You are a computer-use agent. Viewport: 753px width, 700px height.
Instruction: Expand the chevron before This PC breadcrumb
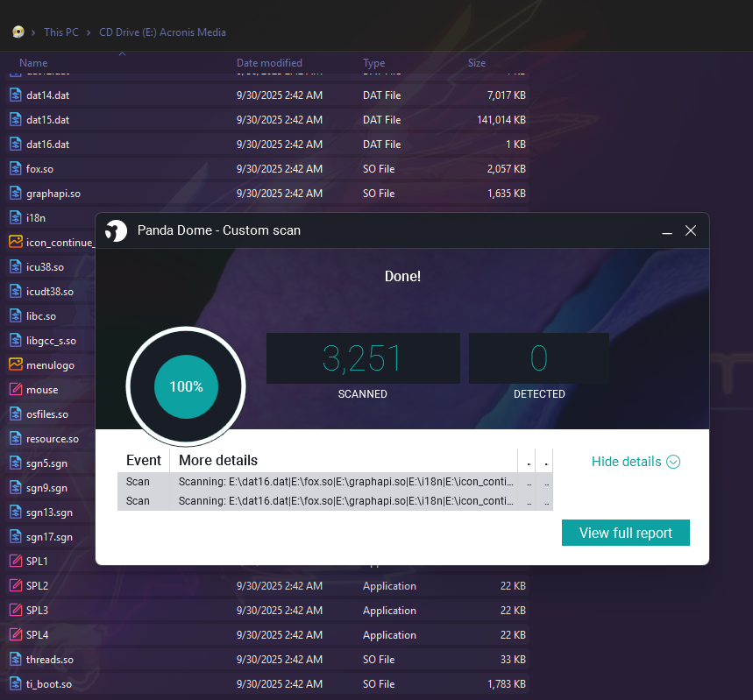(x=33, y=32)
